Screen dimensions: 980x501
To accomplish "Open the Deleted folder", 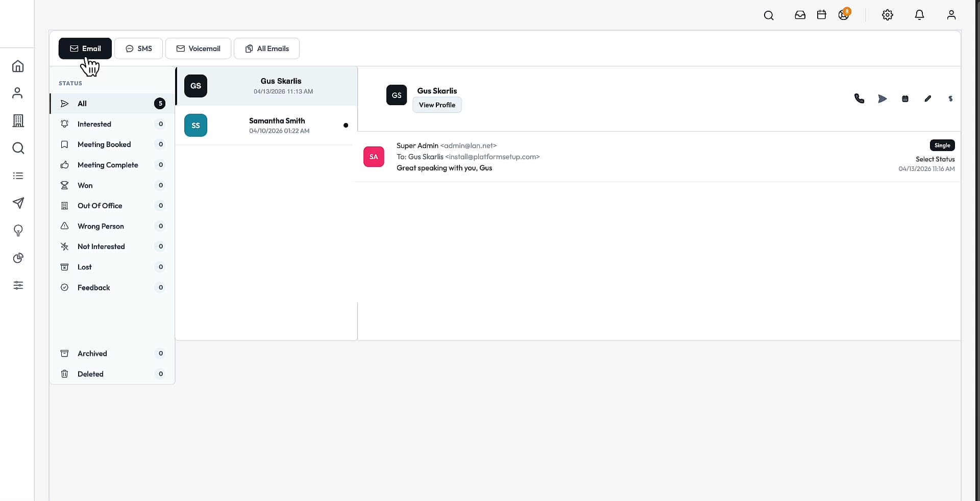I will pyautogui.click(x=112, y=374).
